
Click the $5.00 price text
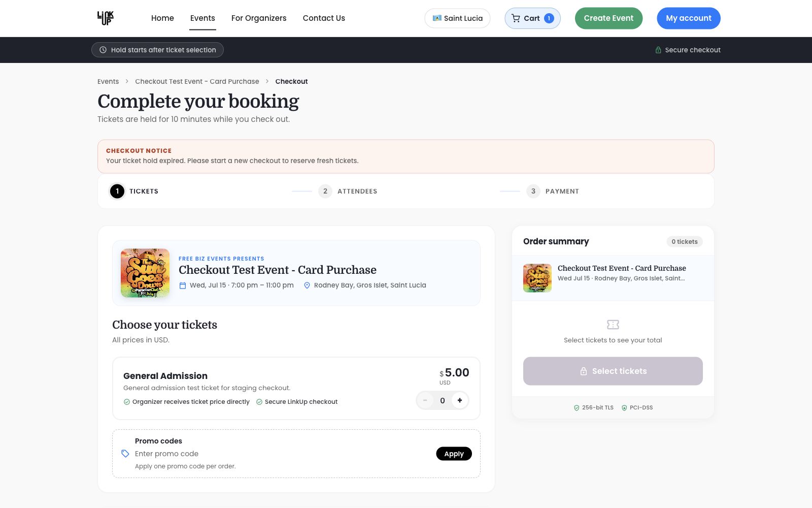[x=454, y=372]
